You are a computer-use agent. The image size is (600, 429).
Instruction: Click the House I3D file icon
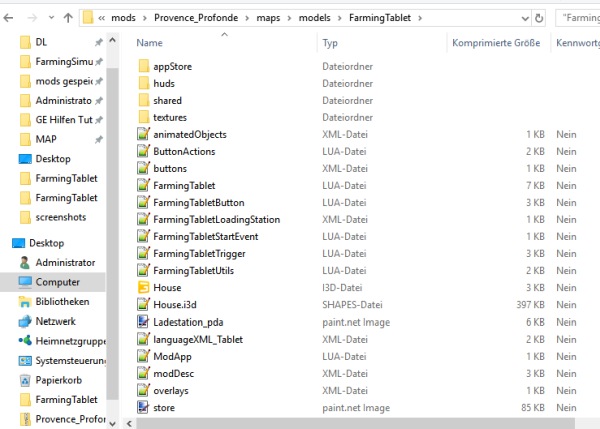tap(145, 287)
